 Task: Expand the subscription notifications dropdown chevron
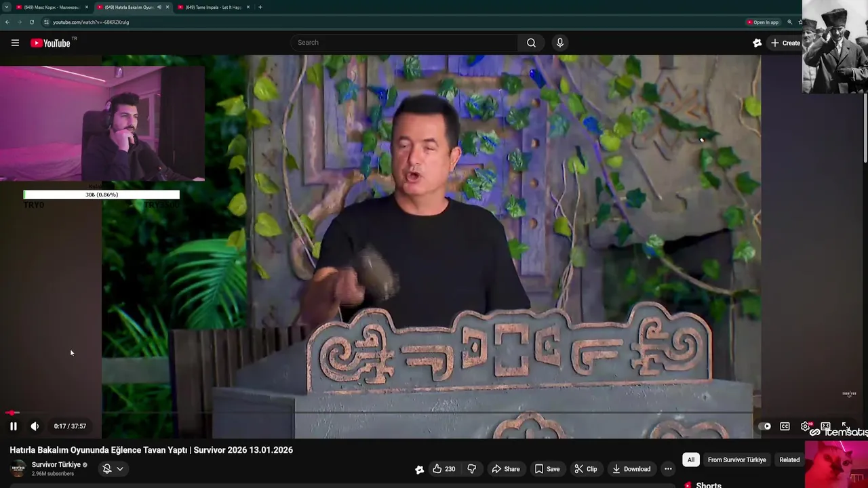[120, 469]
